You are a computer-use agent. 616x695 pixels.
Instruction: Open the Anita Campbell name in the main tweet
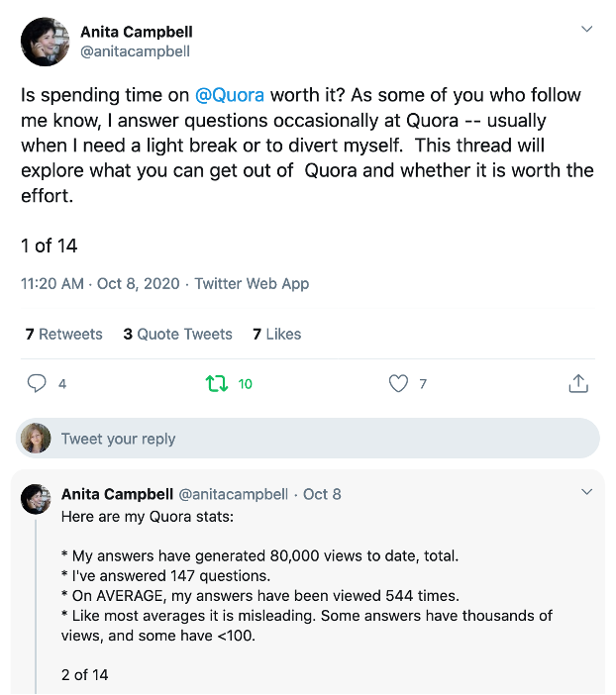point(137,32)
